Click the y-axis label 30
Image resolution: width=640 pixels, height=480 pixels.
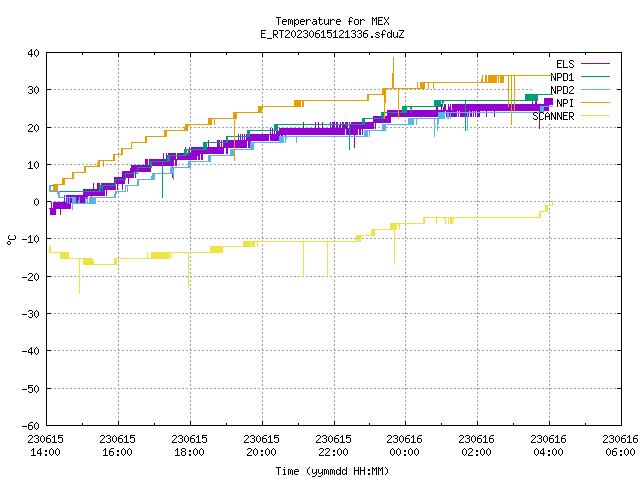click(33, 90)
